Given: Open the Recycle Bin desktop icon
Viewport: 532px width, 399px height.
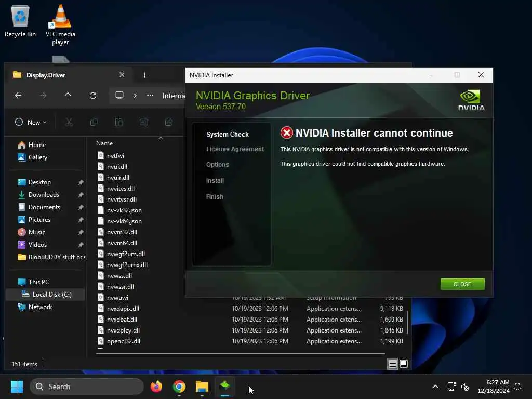Looking at the screenshot, I should 20,21.
